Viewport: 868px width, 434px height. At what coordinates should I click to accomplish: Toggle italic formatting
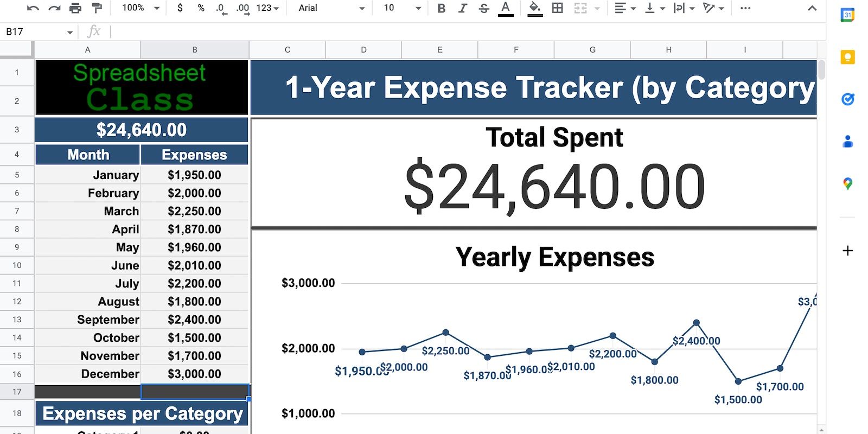coord(462,8)
